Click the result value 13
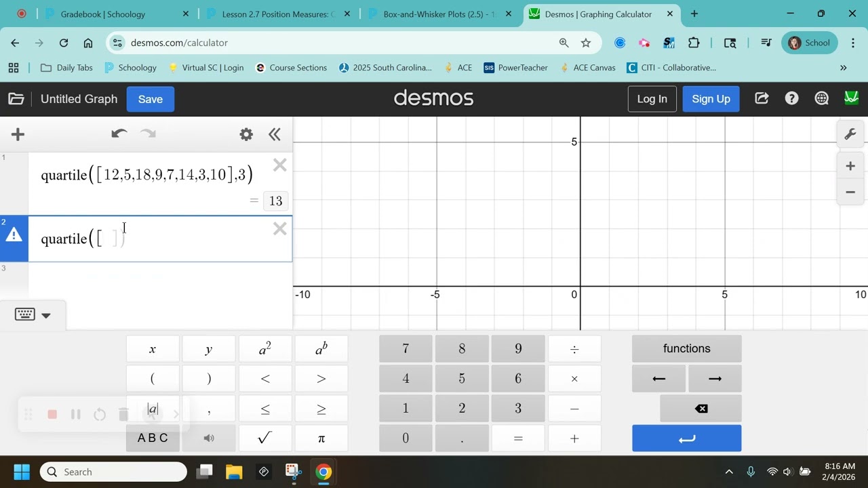Image resolution: width=868 pixels, height=488 pixels. 275,201
